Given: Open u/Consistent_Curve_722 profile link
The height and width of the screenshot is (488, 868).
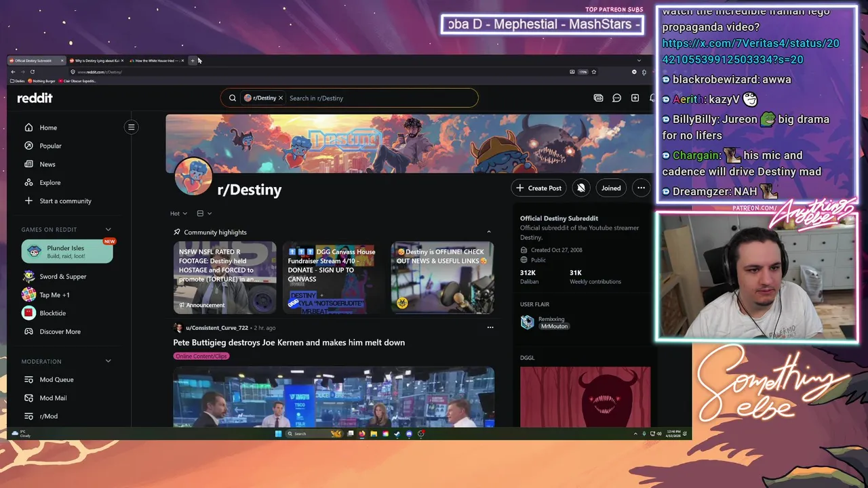Looking at the screenshot, I should tap(216, 328).
